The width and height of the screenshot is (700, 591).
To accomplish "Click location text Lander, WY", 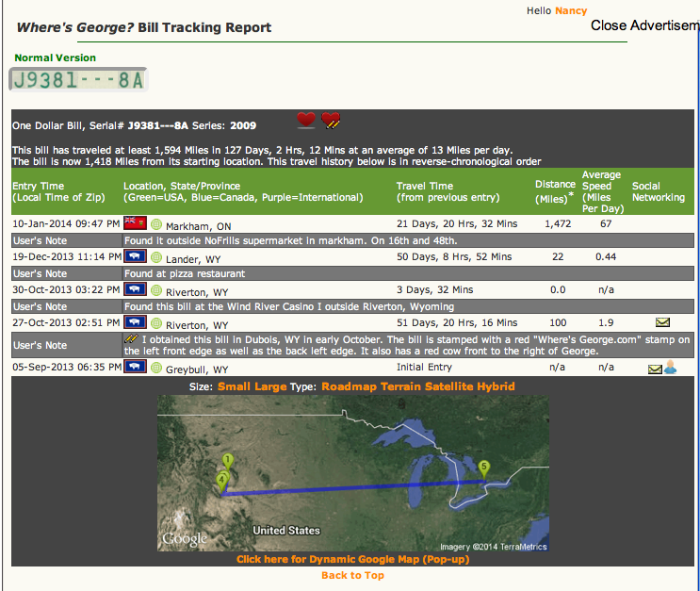I will (193, 259).
